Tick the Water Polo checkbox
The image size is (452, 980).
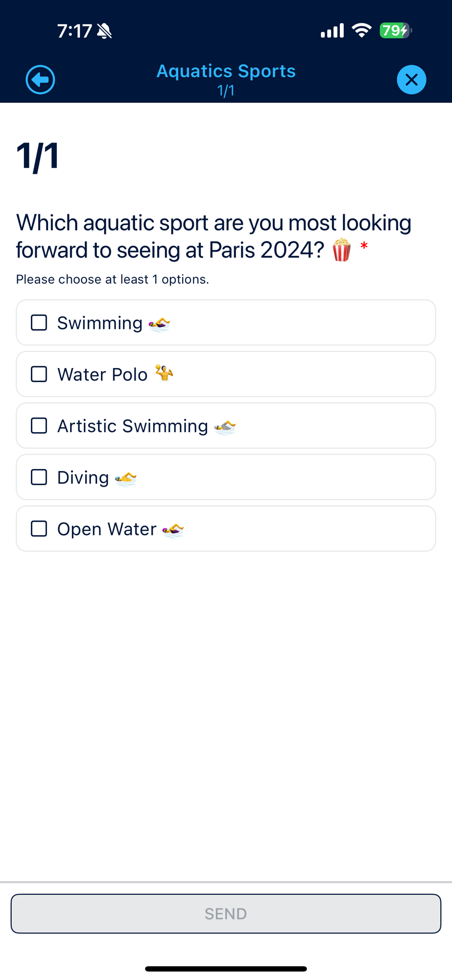(39, 374)
